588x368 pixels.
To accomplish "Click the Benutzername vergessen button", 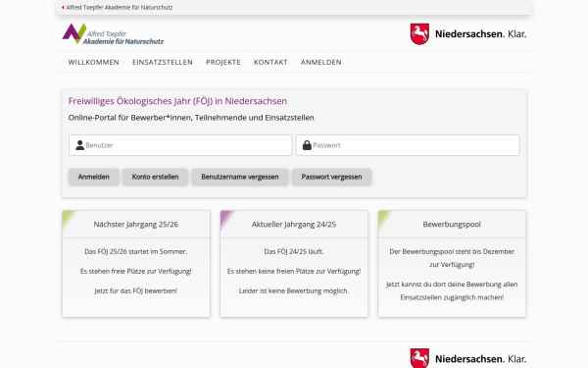I will [240, 177].
